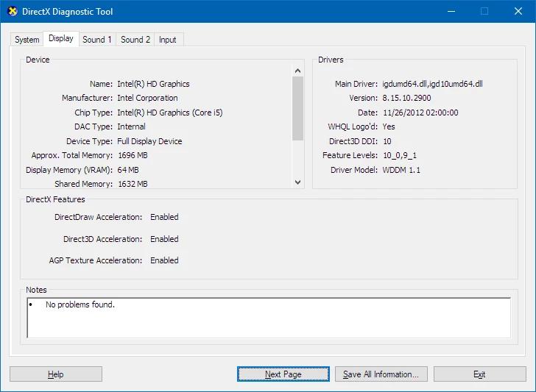Image resolution: width=536 pixels, height=392 pixels.
Task: Click the Next Page button
Action: (x=283, y=374)
